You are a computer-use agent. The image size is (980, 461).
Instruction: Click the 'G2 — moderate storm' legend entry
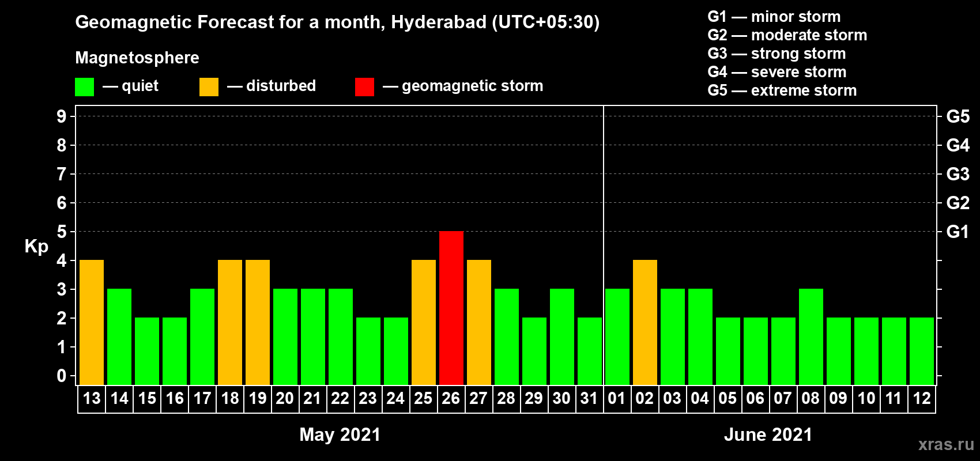pyautogui.click(x=787, y=35)
